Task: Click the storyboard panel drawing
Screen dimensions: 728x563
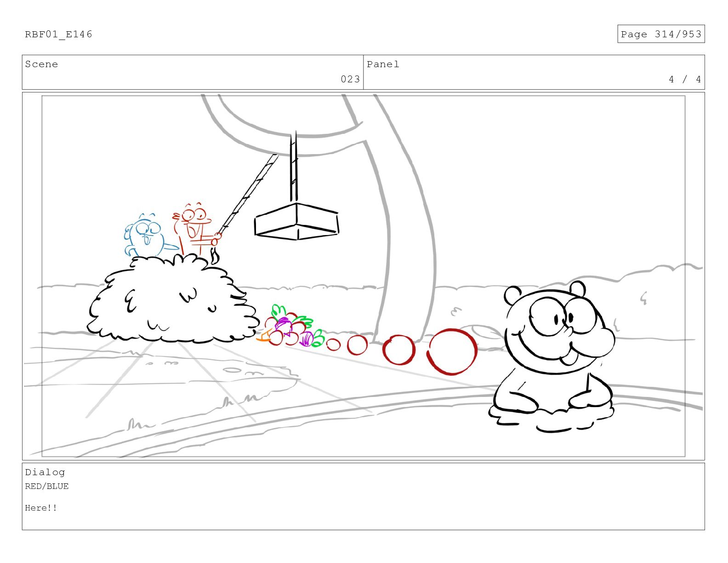Action: click(363, 276)
